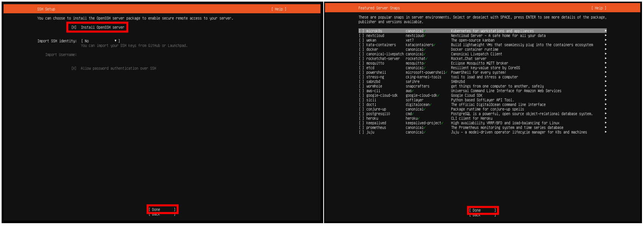The image size is (644, 226).
Task: Click description Docker container runtime
Action: (474, 49)
